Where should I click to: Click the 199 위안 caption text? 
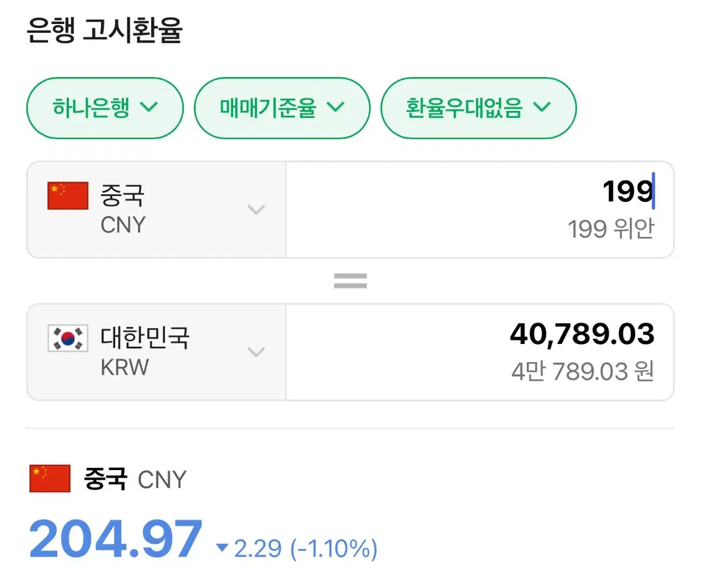[x=610, y=229]
